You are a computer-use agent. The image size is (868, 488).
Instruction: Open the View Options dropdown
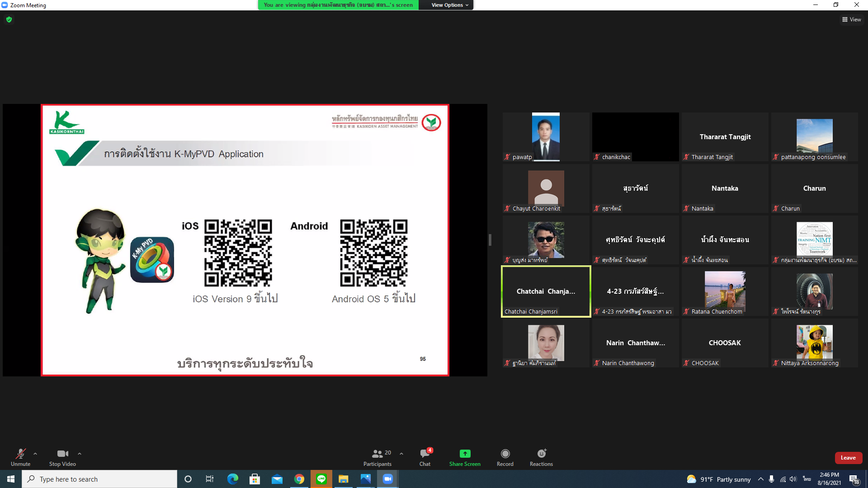click(x=449, y=5)
